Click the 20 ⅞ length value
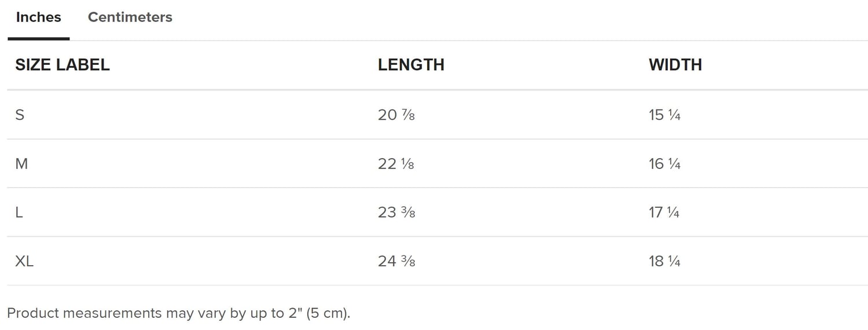 (x=396, y=115)
